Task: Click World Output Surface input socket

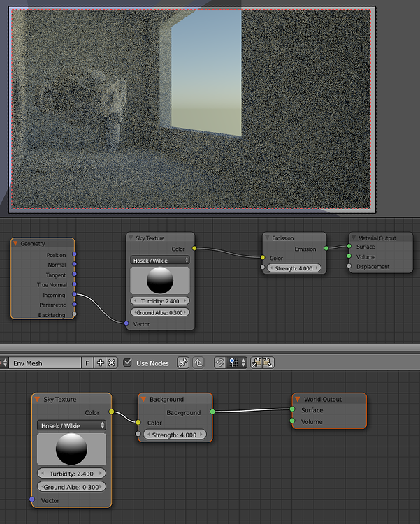Action: [292, 409]
